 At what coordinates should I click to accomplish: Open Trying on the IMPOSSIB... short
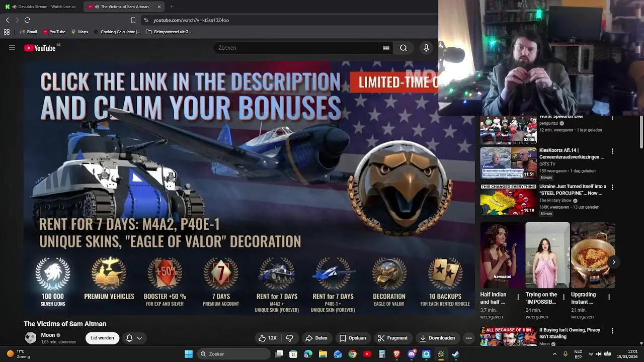tap(547, 255)
